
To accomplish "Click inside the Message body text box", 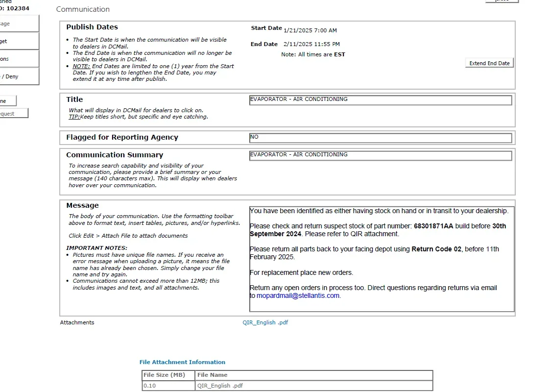I will (x=382, y=259).
